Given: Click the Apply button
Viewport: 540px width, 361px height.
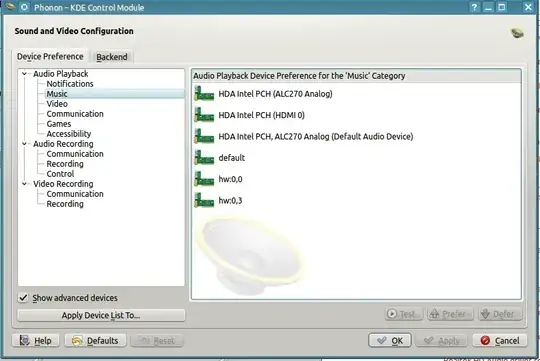Looking at the screenshot, I should pos(442,341).
